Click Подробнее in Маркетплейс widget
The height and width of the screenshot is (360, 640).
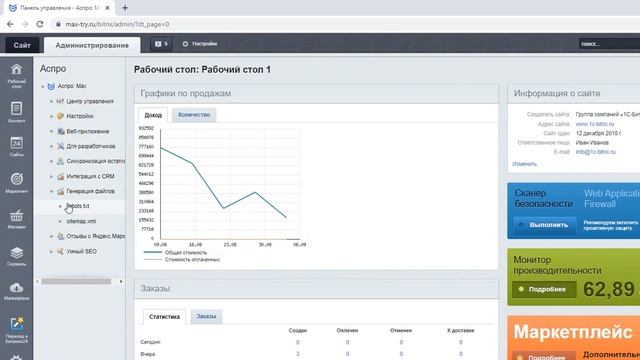pos(544,356)
